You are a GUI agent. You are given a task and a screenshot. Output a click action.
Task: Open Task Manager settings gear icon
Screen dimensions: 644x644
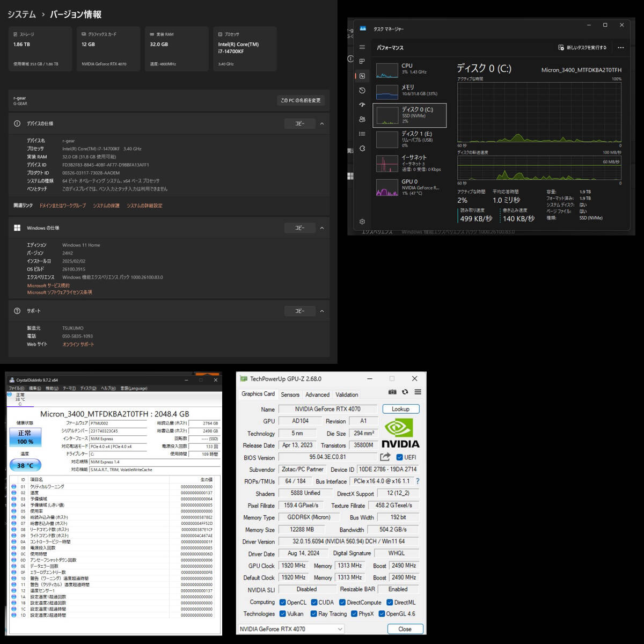[362, 222]
